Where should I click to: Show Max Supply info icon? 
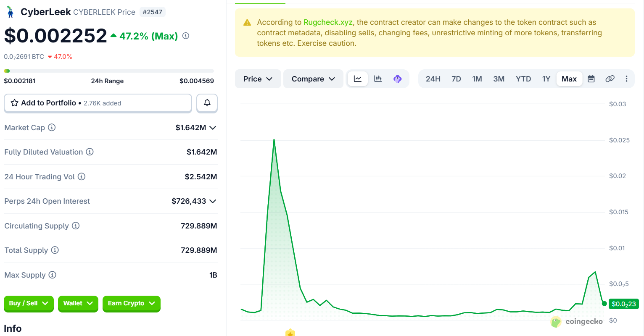click(52, 275)
